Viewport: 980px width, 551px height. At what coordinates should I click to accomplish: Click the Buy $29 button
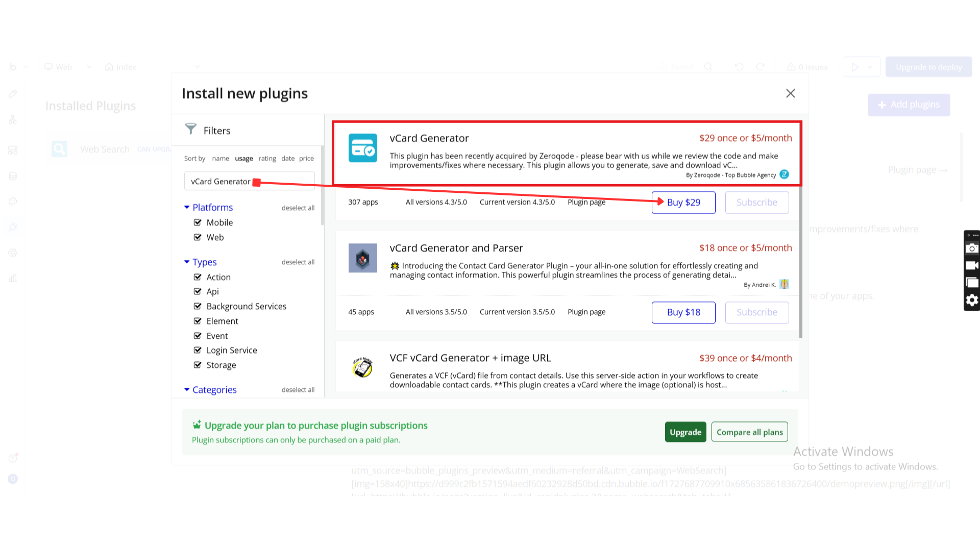click(x=683, y=203)
